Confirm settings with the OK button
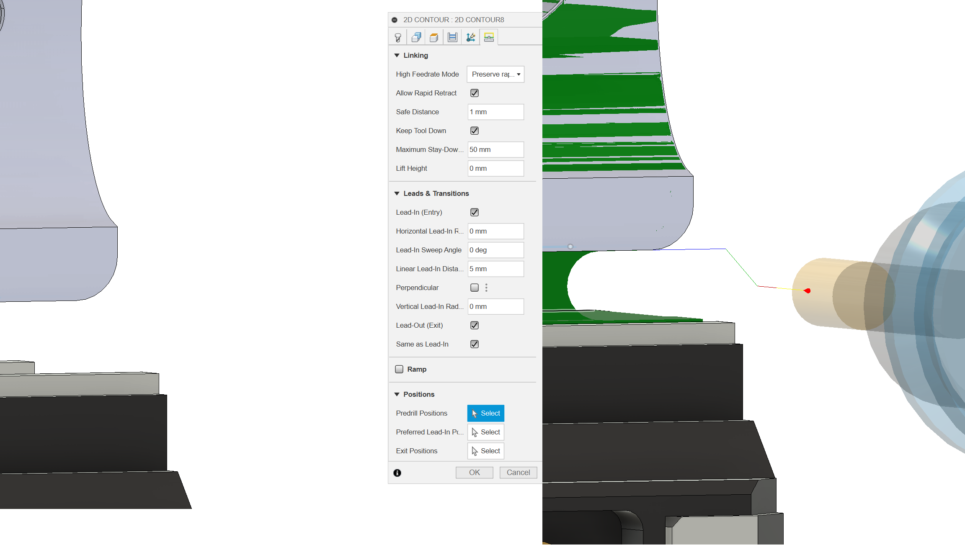This screenshot has width=965, height=560. tap(474, 472)
